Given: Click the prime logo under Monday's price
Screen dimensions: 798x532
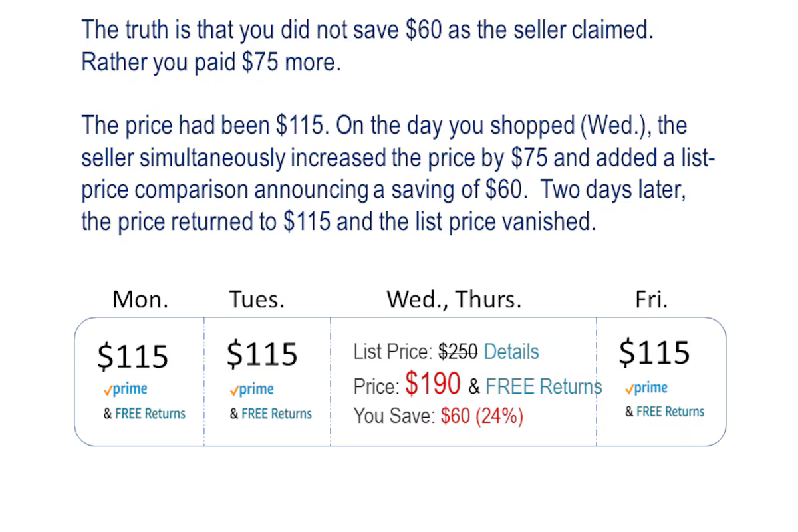Looking at the screenshot, I should click(126, 390).
